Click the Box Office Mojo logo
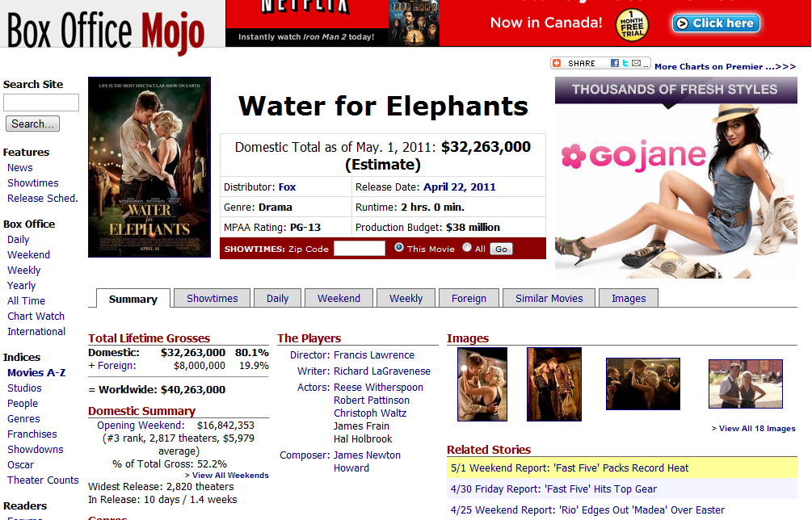812x520 pixels. [x=105, y=29]
